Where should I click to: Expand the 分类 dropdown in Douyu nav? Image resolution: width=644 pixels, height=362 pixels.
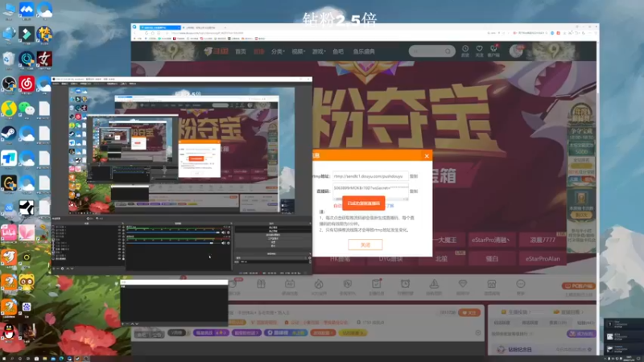[x=278, y=51]
